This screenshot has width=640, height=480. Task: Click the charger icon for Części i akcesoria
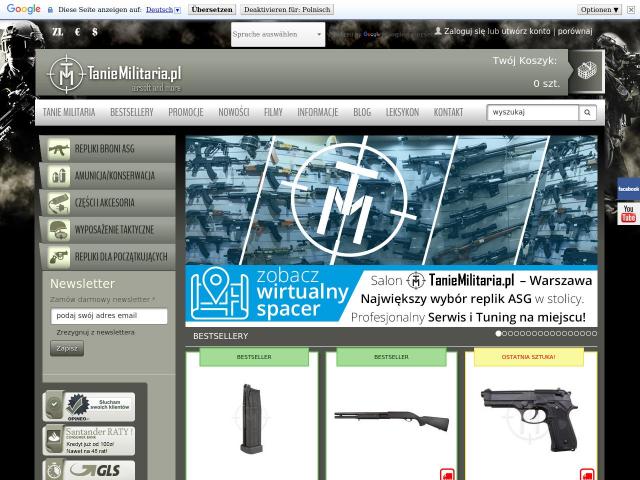click(59, 203)
